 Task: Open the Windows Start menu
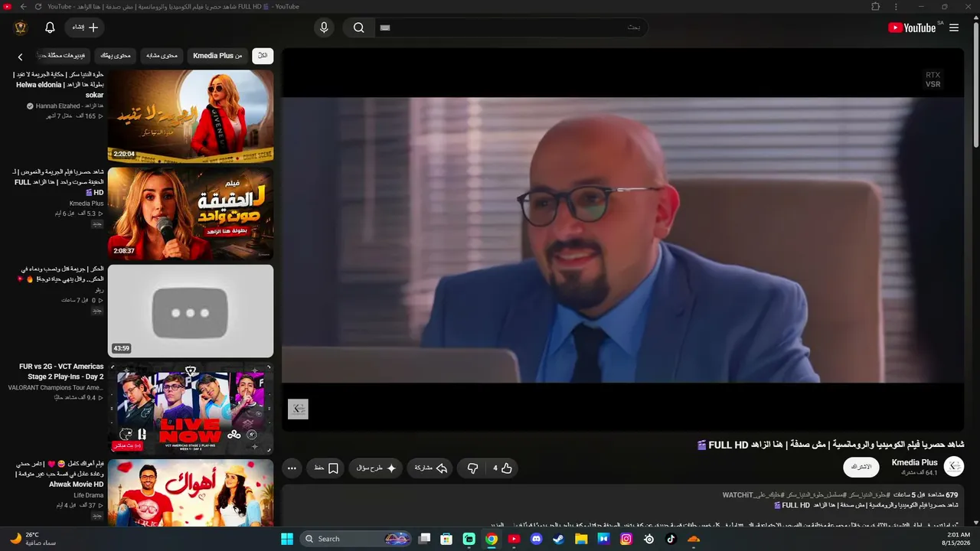point(287,539)
